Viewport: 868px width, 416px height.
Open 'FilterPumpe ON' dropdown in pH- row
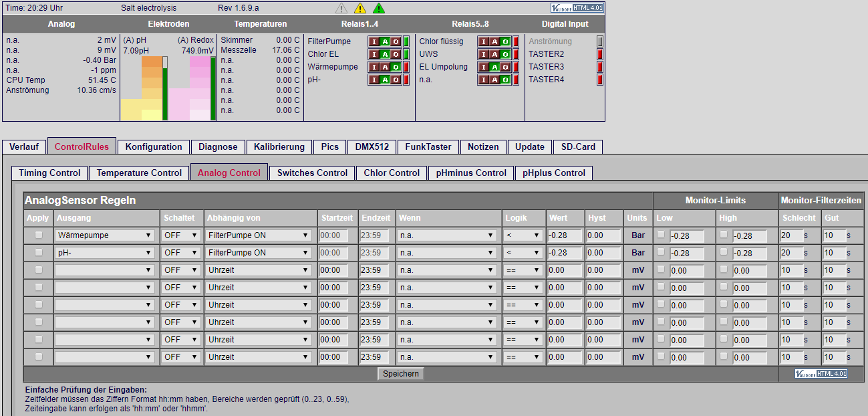(x=259, y=253)
